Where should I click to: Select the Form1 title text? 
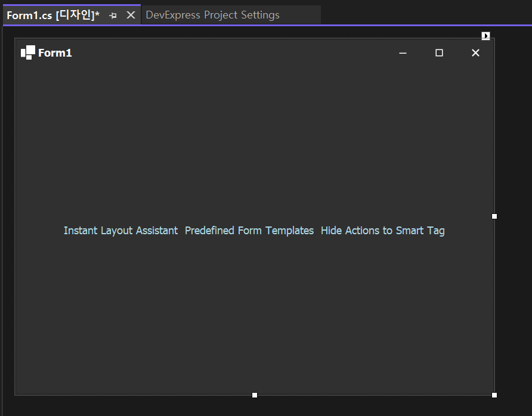[55, 53]
